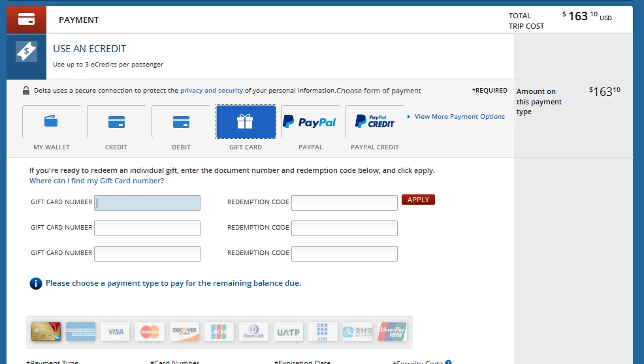Choose the Credit card payment icon

coord(116,122)
